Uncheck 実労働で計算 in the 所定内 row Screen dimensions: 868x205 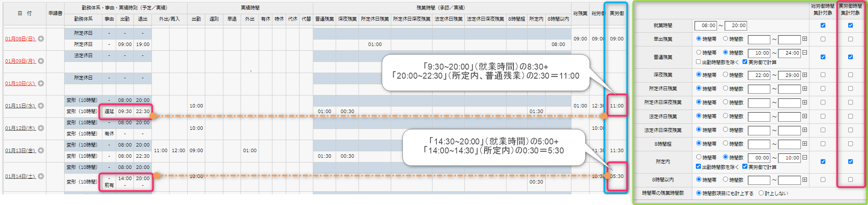point(745,167)
